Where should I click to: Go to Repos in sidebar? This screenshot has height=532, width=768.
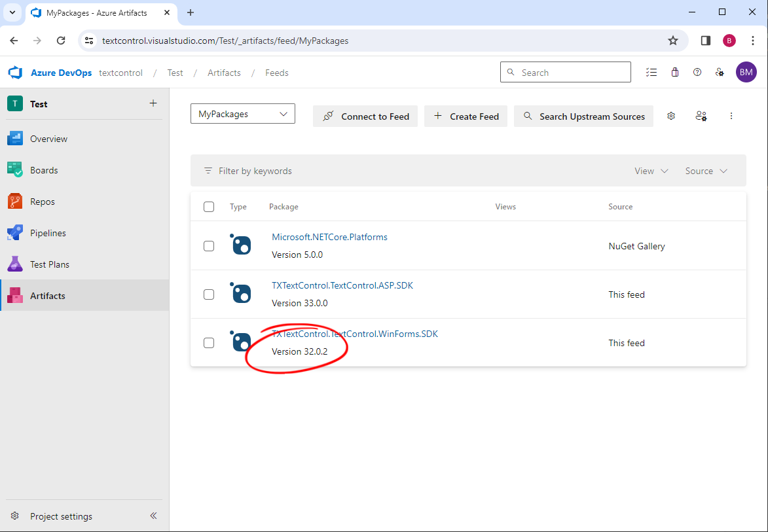(84, 201)
